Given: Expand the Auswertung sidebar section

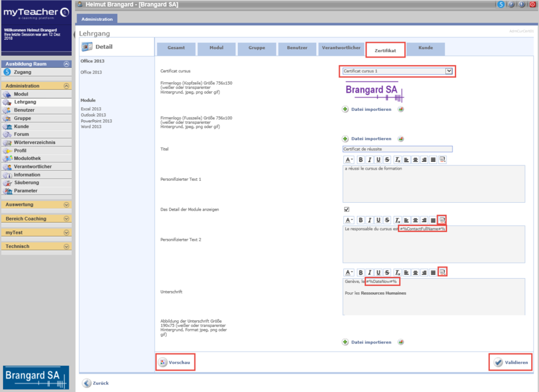Looking at the screenshot, I should (x=66, y=205).
